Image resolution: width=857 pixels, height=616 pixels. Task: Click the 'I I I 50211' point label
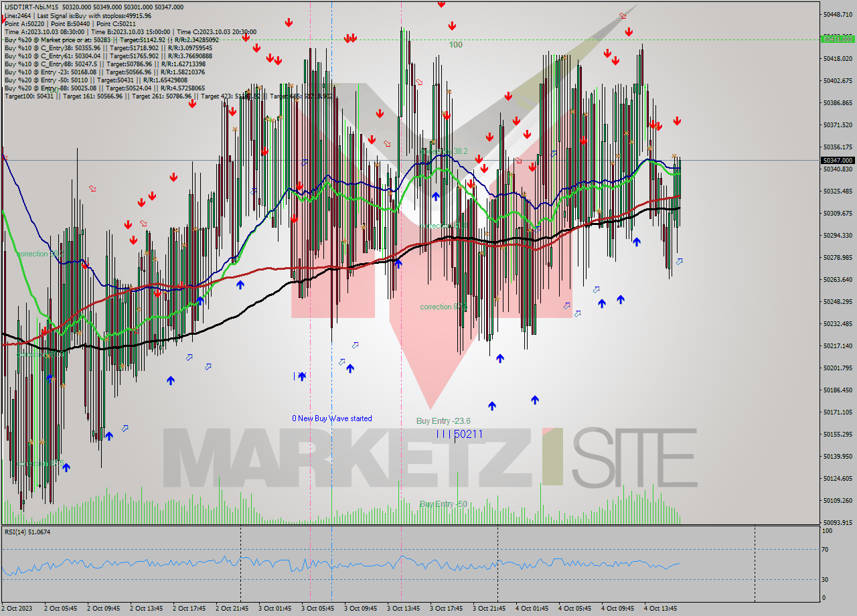(x=459, y=435)
